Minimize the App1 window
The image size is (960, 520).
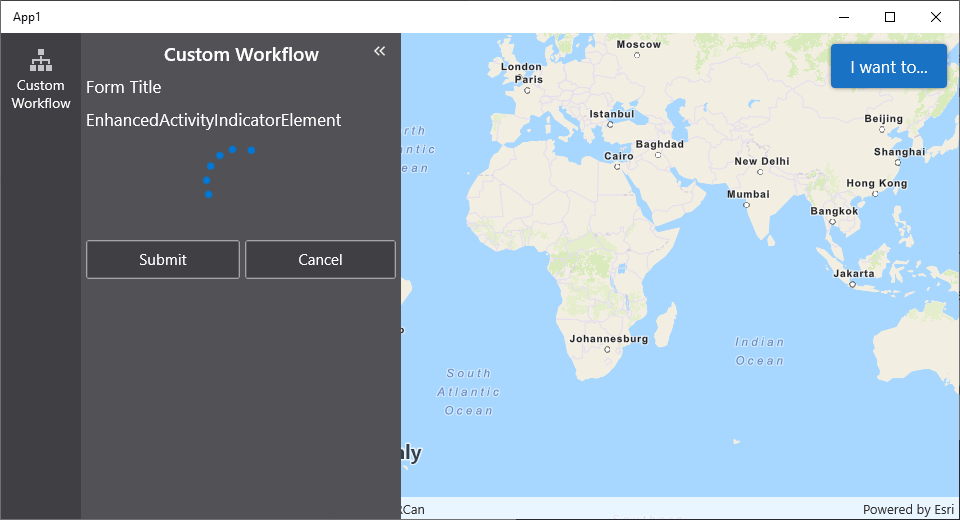coord(844,17)
